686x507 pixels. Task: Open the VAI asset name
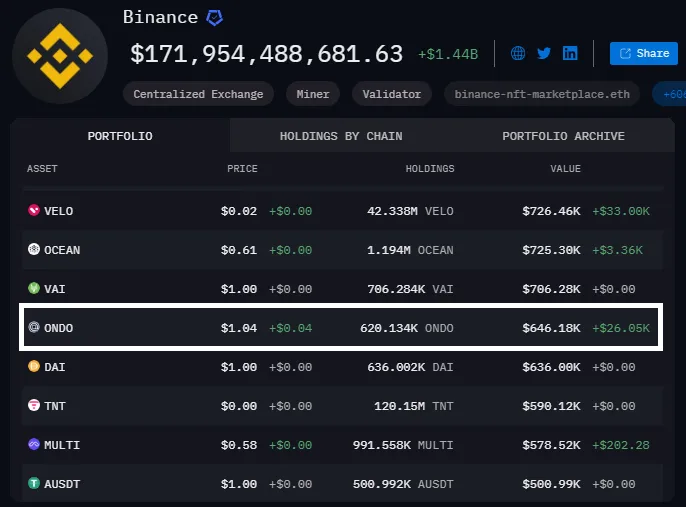pyautogui.click(x=55, y=289)
